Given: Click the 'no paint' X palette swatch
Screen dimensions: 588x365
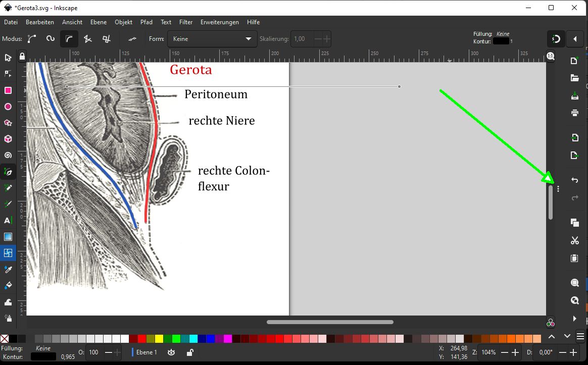Looking at the screenshot, I should pos(5,339).
